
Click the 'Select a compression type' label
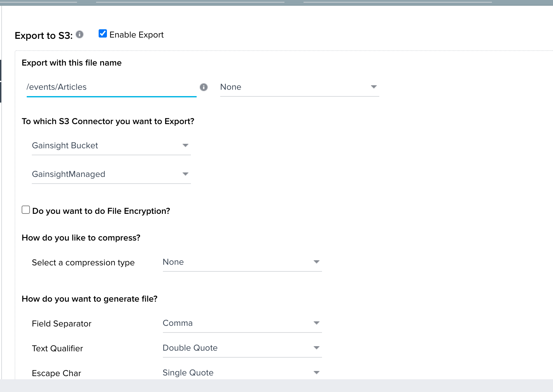tap(83, 262)
